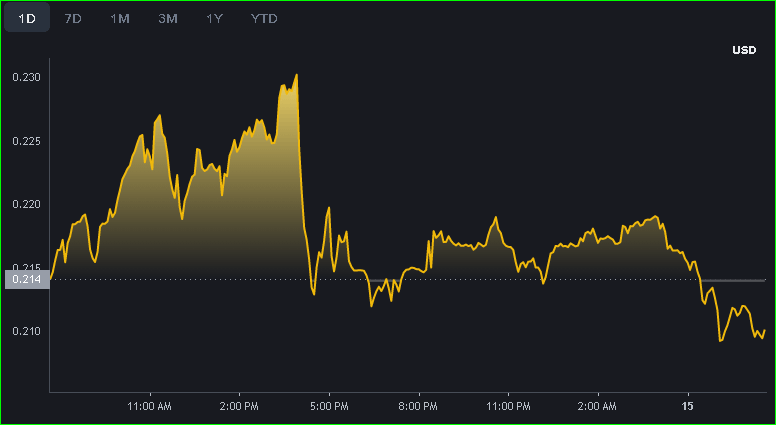The width and height of the screenshot is (776, 425).
Task: Show the 3M price chart
Action: [x=168, y=19]
